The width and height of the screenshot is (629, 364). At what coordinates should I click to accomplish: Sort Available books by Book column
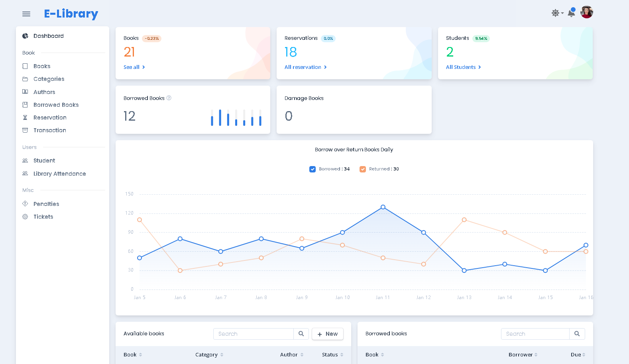133,355
